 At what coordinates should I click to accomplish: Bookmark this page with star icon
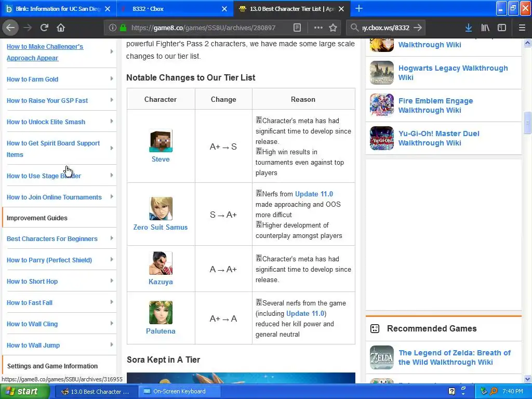[333, 28]
